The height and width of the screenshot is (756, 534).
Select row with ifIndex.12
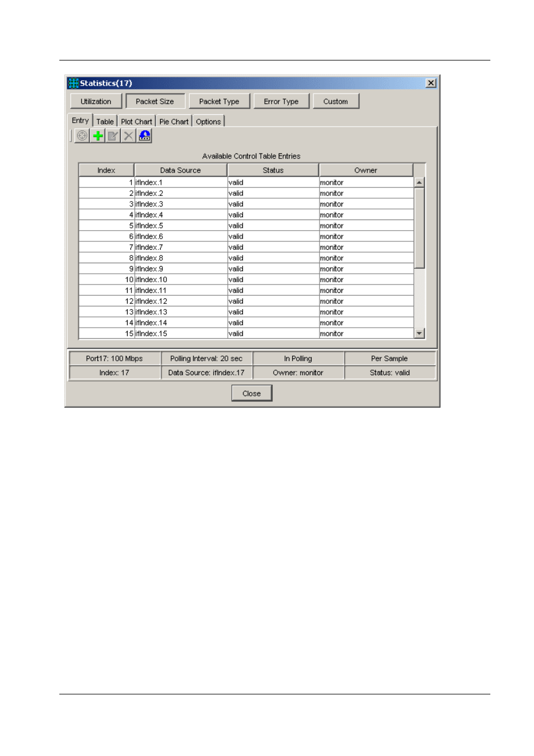point(246,301)
